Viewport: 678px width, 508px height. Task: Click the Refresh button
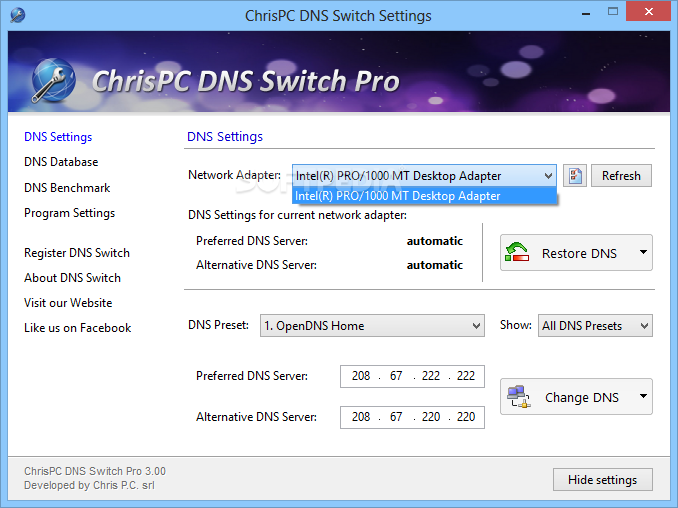pyautogui.click(x=621, y=176)
